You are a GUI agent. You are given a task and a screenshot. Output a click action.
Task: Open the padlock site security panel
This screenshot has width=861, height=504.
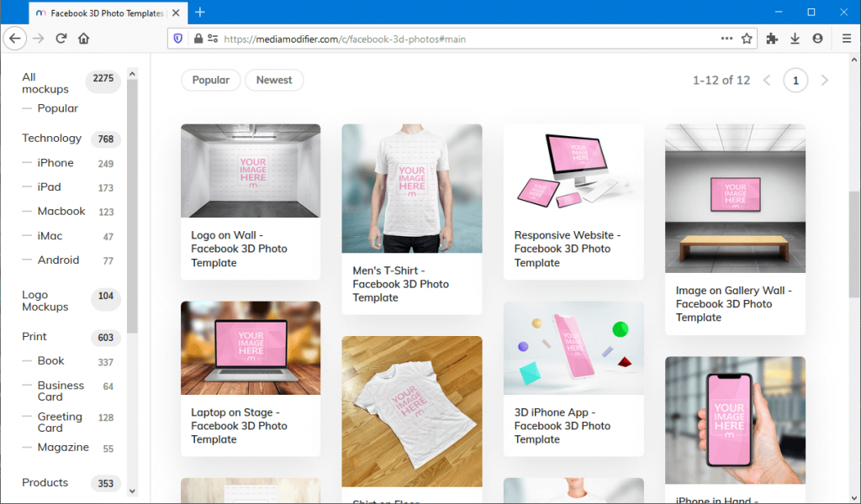[197, 38]
